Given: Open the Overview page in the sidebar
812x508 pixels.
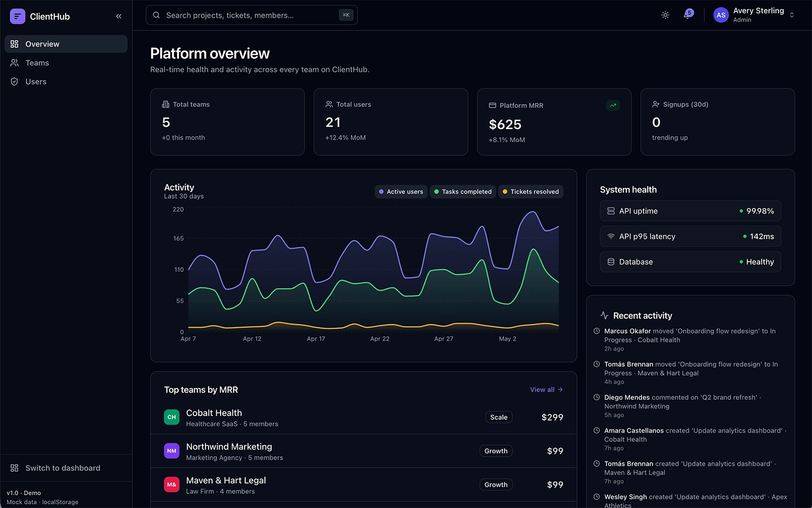Looking at the screenshot, I should (66, 44).
